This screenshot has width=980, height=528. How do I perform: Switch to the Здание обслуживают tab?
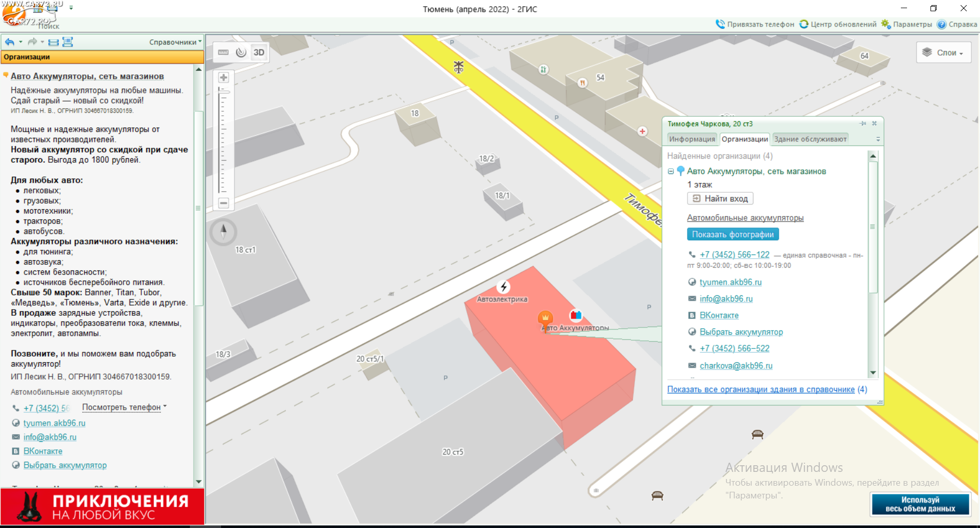tap(810, 139)
